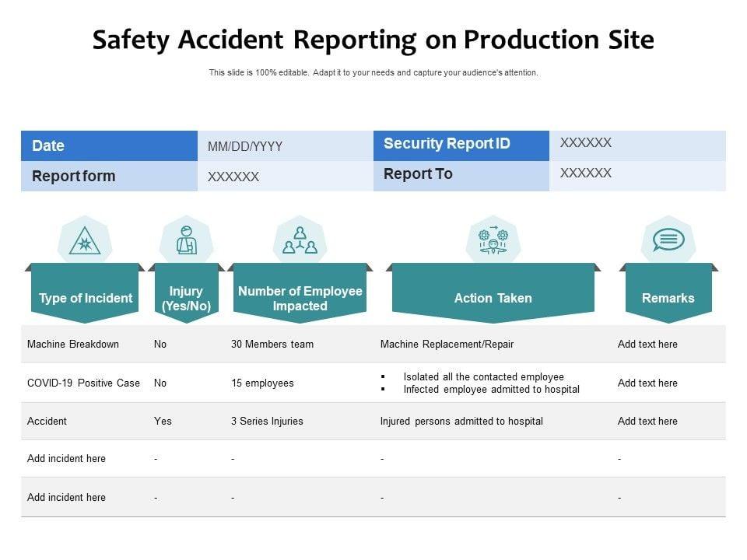Select the slide title text
This screenshot has height=560, width=747.
coord(373,40)
